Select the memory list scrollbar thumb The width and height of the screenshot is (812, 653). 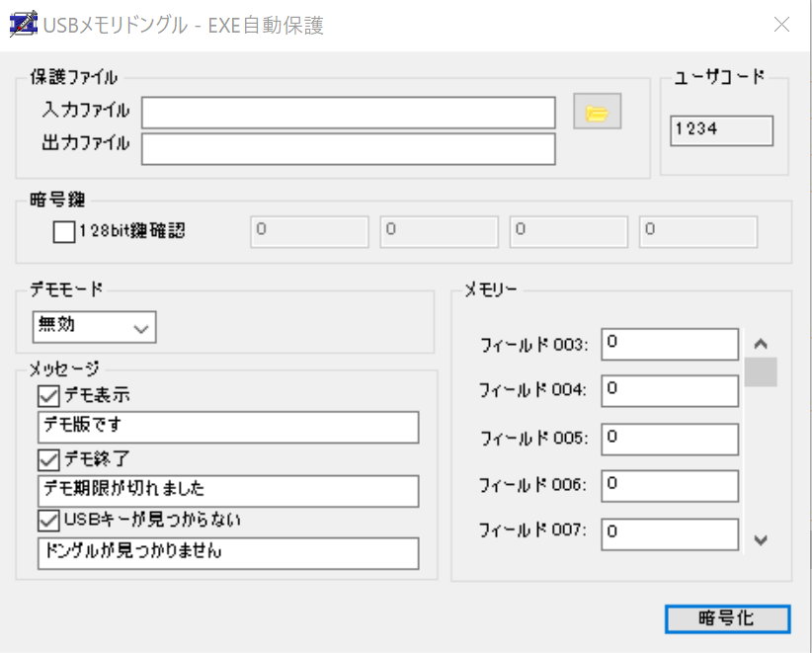pos(761,371)
